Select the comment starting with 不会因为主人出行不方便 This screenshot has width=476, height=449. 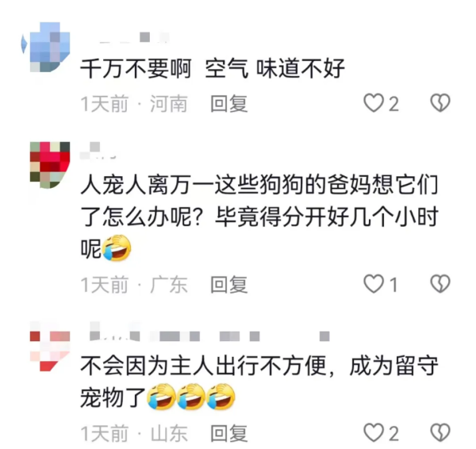(x=259, y=382)
